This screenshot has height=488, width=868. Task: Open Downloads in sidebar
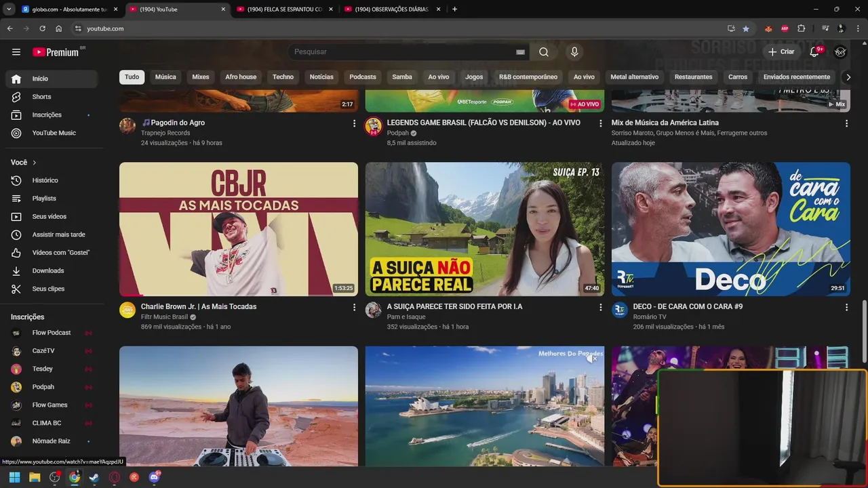52,270
